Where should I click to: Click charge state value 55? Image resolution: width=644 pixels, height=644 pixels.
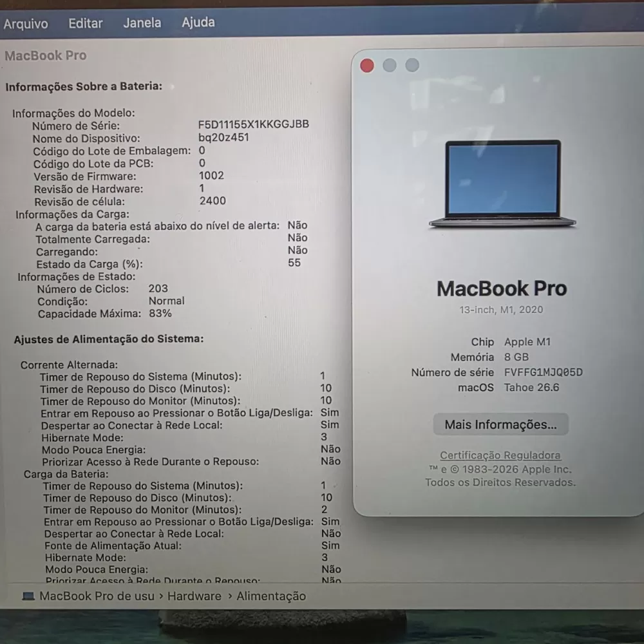click(x=294, y=263)
